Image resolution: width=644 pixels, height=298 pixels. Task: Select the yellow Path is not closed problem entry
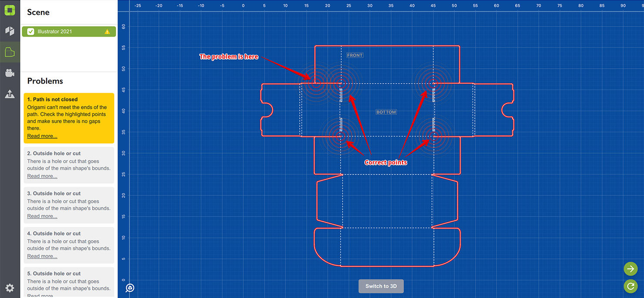pos(69,117)
